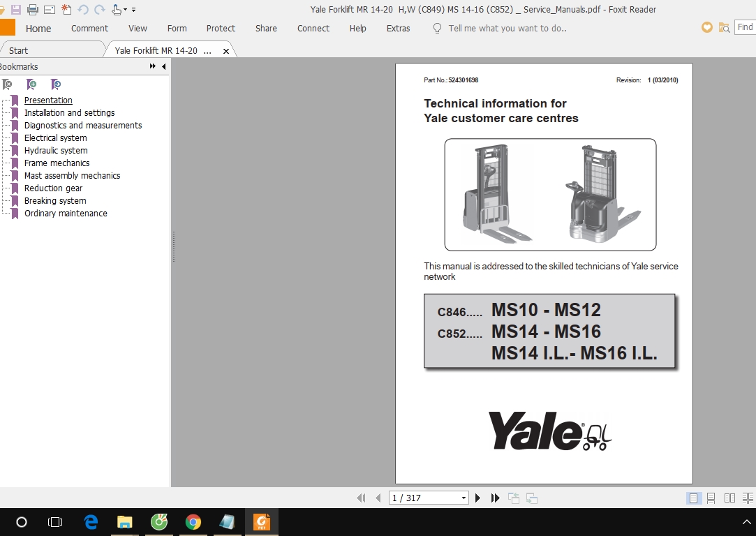Add a new bookmark with the add bookmark icon
The width and height of the screenshot is (756, 536).
click(31, 84)
